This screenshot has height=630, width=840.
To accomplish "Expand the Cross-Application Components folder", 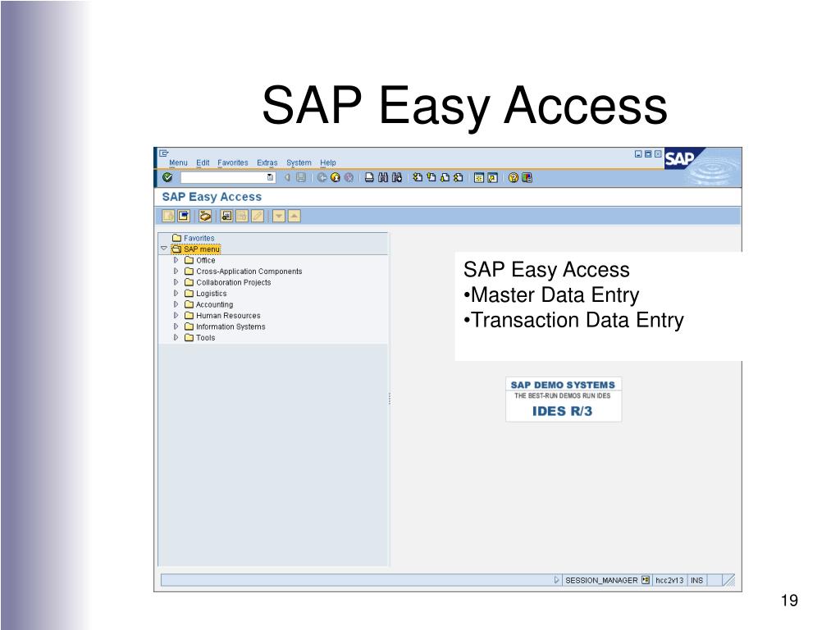I will point(176,271).
